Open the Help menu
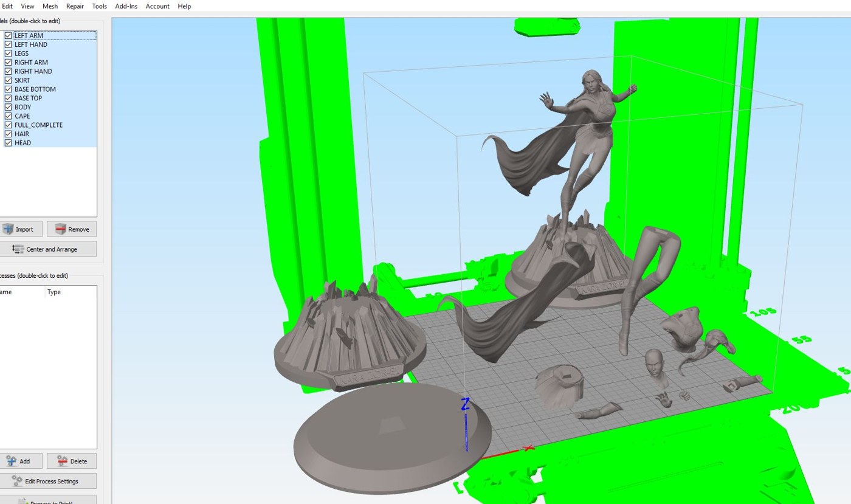The height and width of the screenshot is (504, 851). (x=184, y=6)
